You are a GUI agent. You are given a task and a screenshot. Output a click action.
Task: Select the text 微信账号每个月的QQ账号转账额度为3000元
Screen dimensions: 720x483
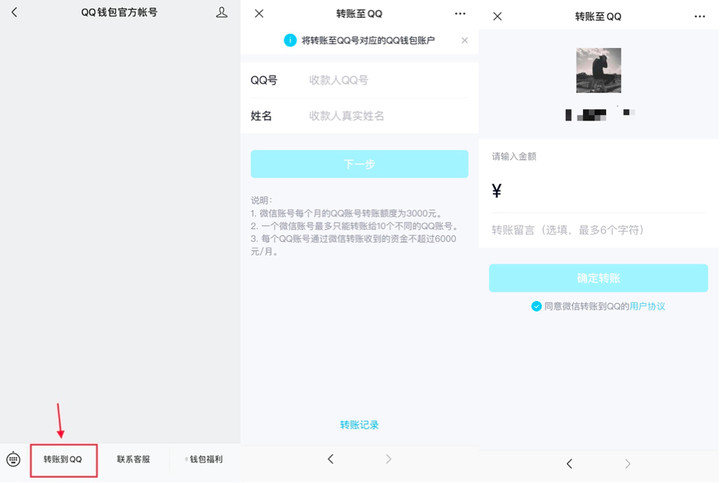[x=347, y=213]
